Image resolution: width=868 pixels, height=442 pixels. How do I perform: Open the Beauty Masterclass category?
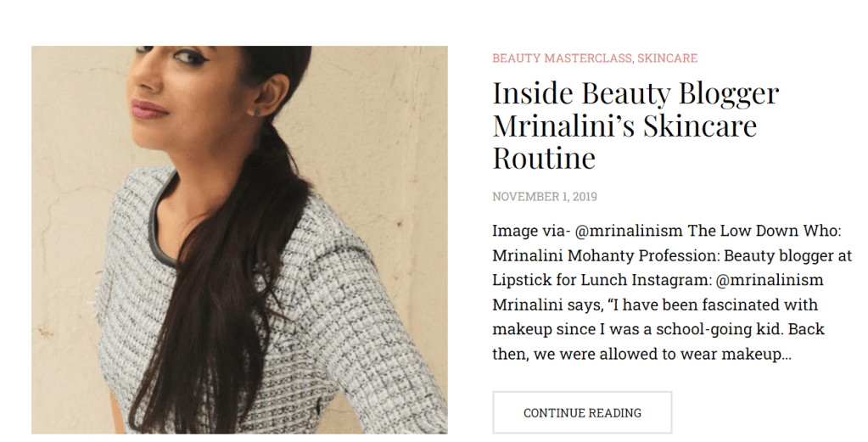pos(561,59)
